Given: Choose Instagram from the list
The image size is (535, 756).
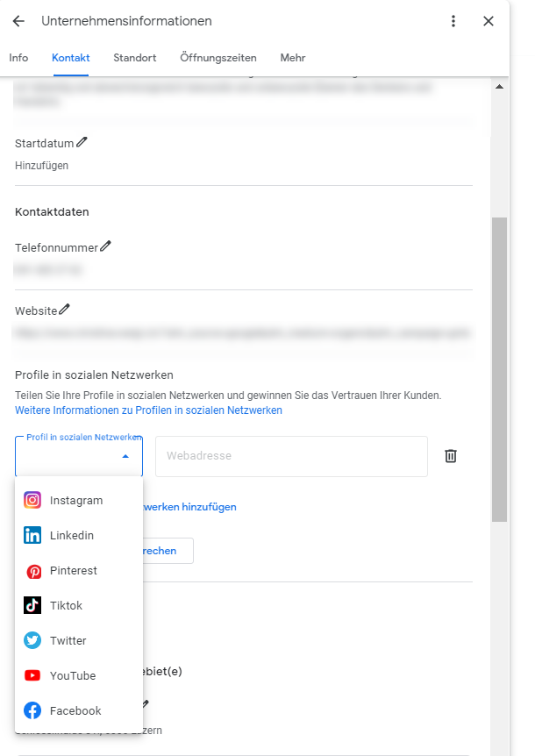Looking at the screenshot, I should 79,501.
